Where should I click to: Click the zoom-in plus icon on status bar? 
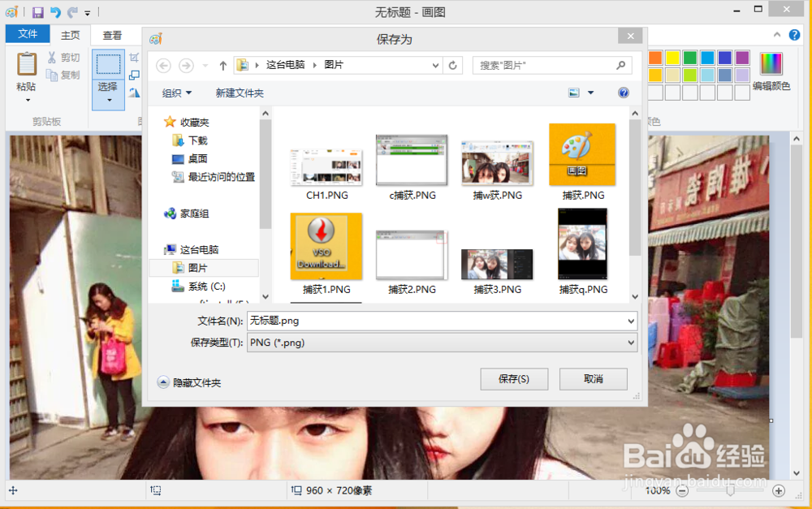[x=779, y=490]
